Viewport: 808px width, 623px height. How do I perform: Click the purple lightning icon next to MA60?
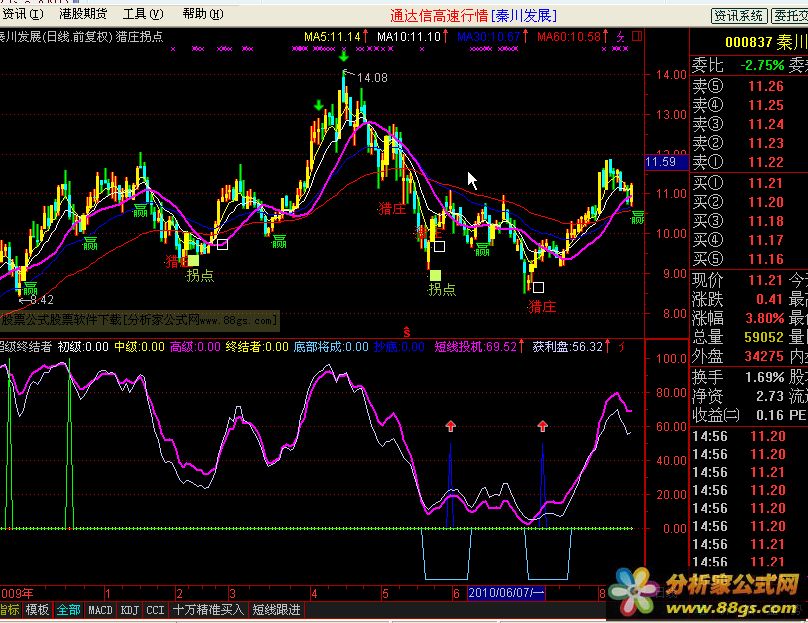pyautogui.click(x=621, y=37)
